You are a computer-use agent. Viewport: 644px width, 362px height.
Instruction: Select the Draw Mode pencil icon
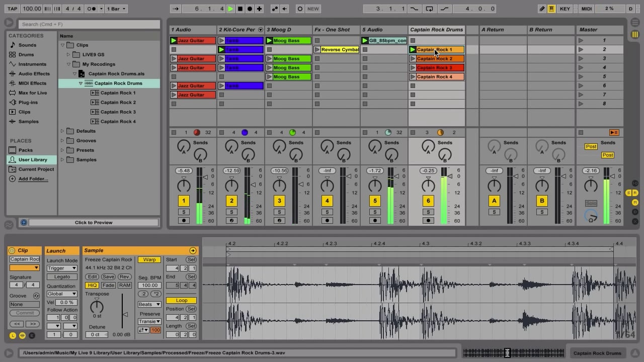[x=542, y=9]
